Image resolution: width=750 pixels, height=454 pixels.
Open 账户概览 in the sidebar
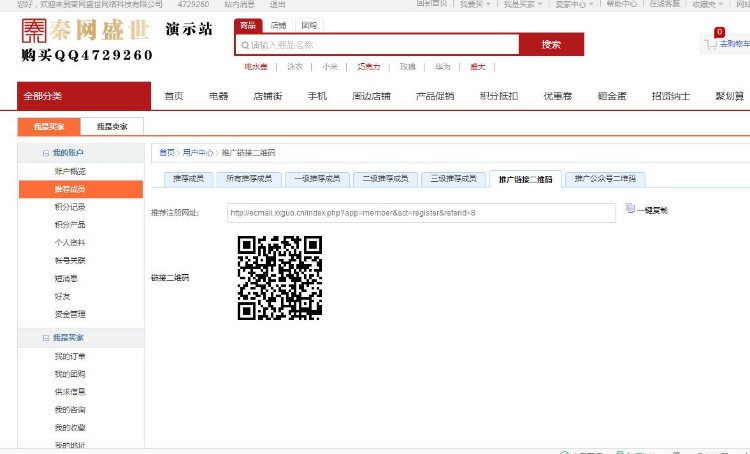click(x=70, y=172)
